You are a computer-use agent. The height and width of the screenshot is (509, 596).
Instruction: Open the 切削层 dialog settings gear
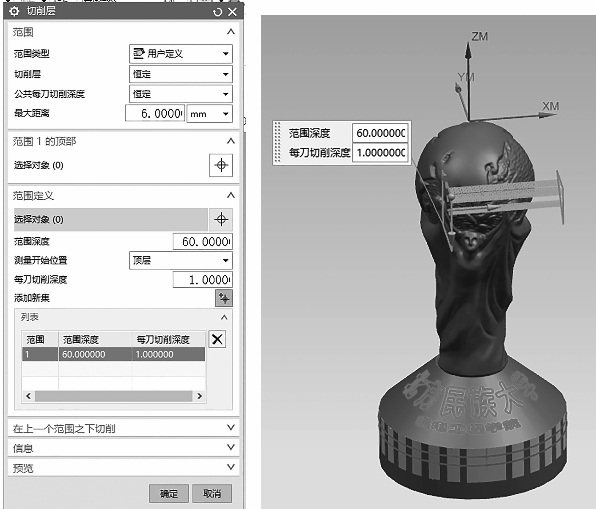tap(14, 12)
